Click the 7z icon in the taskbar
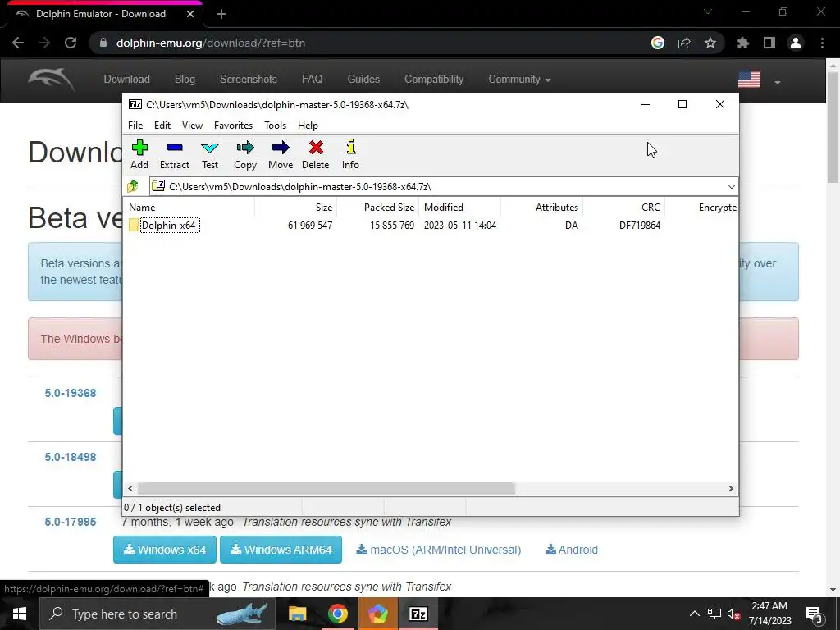The width and height of the screenshot is (840, 630). pyautogui.click(x=418, y=614)
